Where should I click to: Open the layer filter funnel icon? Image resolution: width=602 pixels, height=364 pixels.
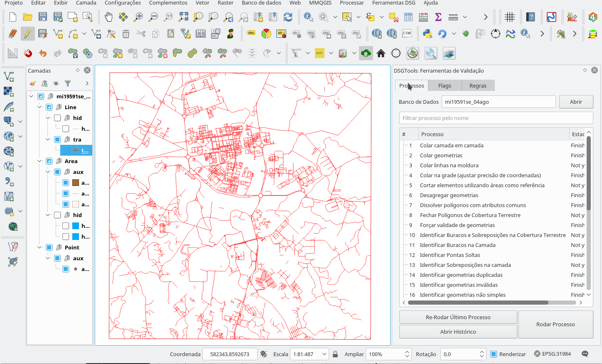[x=68, y=83]
